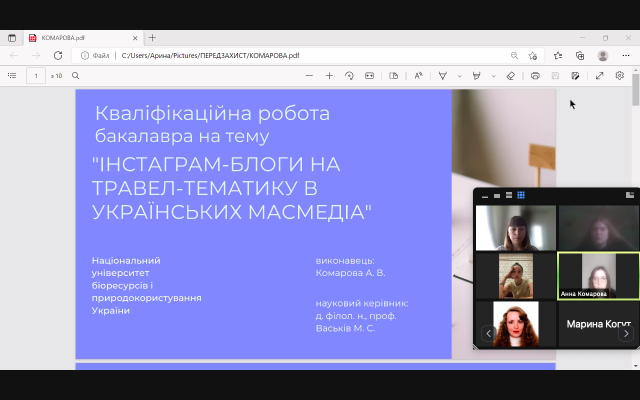640x400 pixels.
Task: Click the find-in-document search icon
Action: coord(76,75)
